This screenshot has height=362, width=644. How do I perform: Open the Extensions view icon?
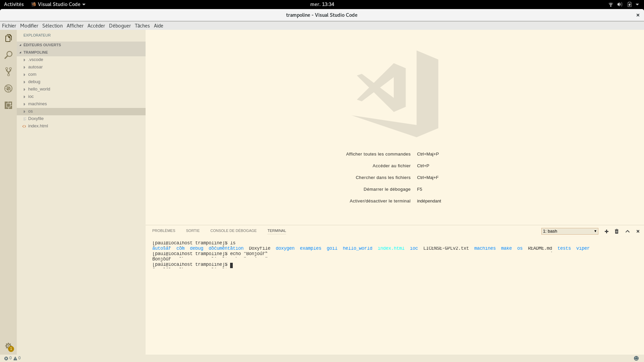[x=8, y=105]
